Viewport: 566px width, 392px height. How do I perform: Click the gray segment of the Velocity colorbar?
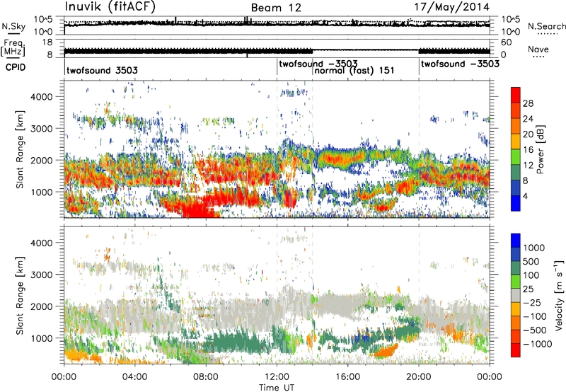(x=516, y=295)
